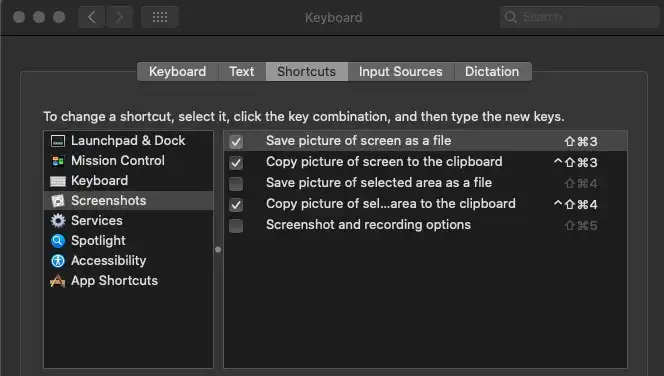Click the Mission Control category icon
664x376 pixels.
[58, 161]
